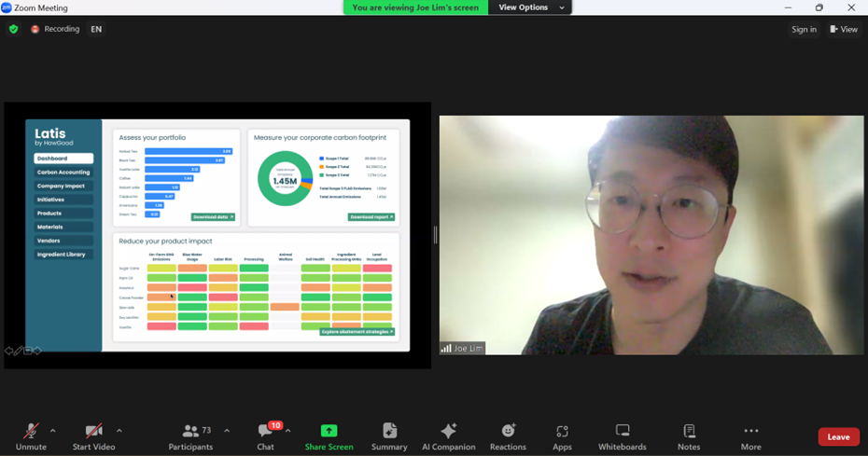Open the Reactions menu
868x456 pixels.
pyautogui.click(x=508, y=435)
